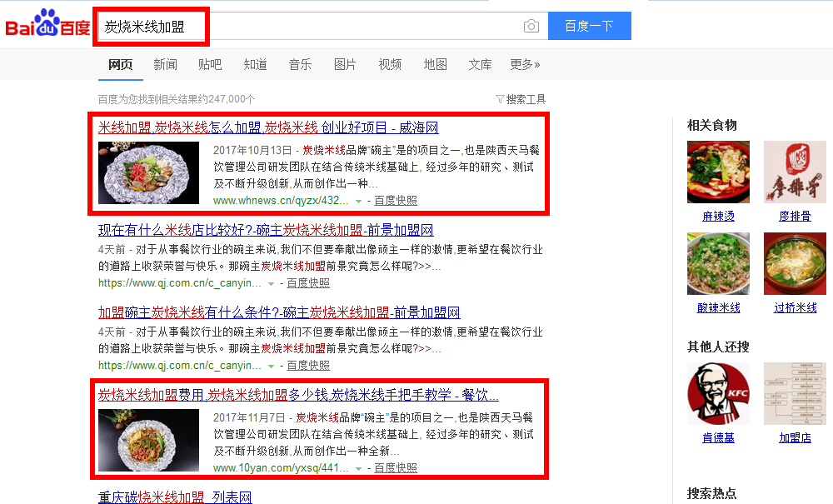Screen dimensions: 833x504
Task: Switch to the 新闻 tab
Action: click(165, 64)
